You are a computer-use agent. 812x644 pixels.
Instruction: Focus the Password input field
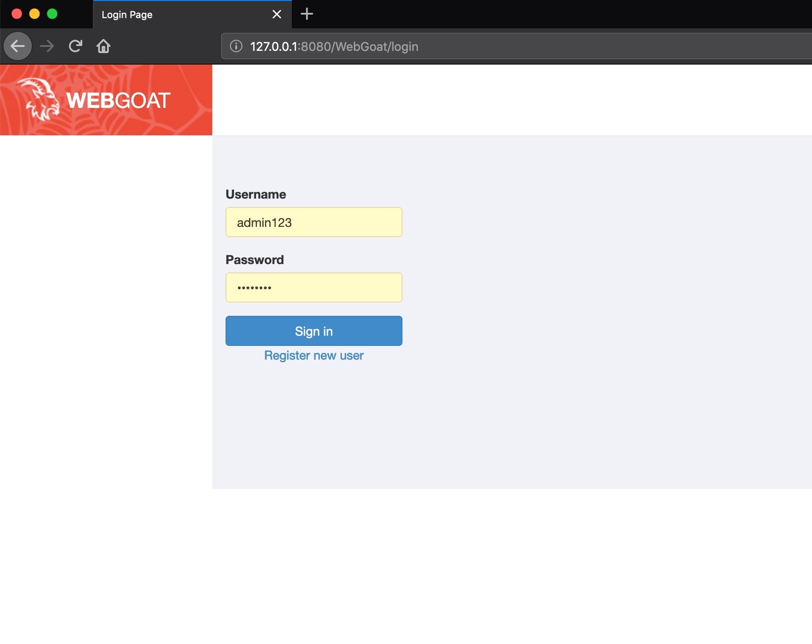tap(314, 287)
